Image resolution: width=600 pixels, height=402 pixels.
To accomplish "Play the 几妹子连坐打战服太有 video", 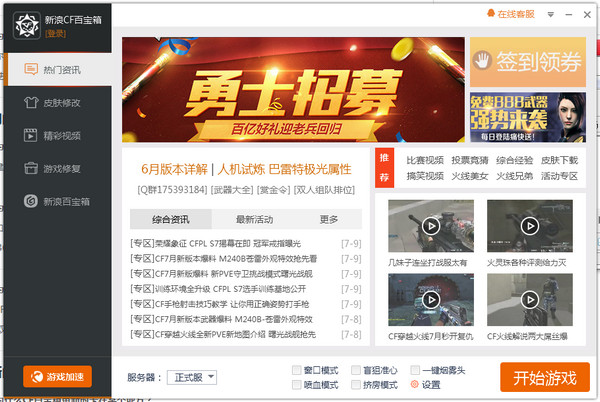I will [431, 226].
